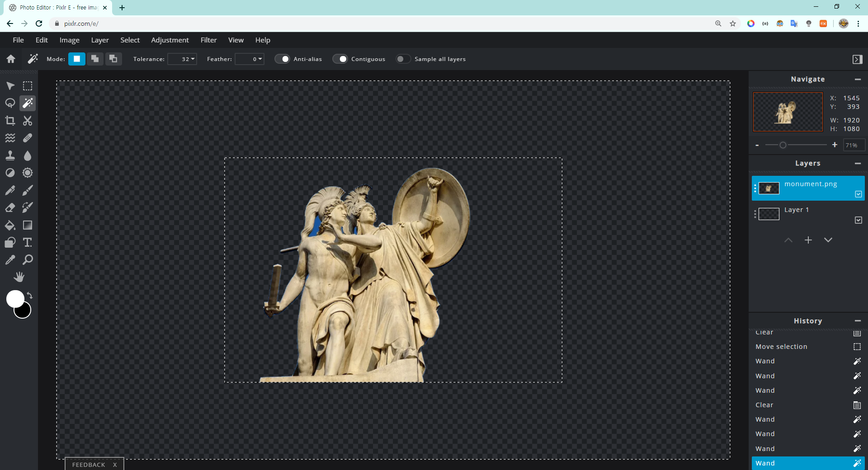Toggle visibility of monument.png layer
Viewport: 868px width, 470px height.
click(x=859, y=194)
